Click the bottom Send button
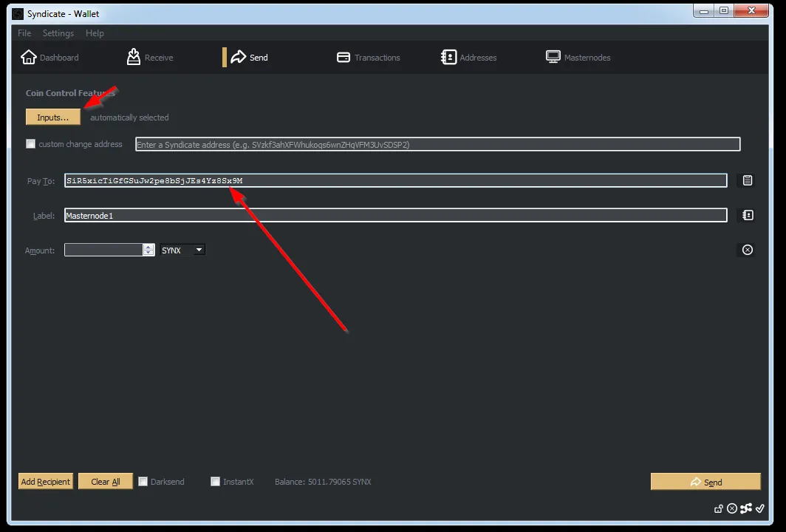 (705, 481)
